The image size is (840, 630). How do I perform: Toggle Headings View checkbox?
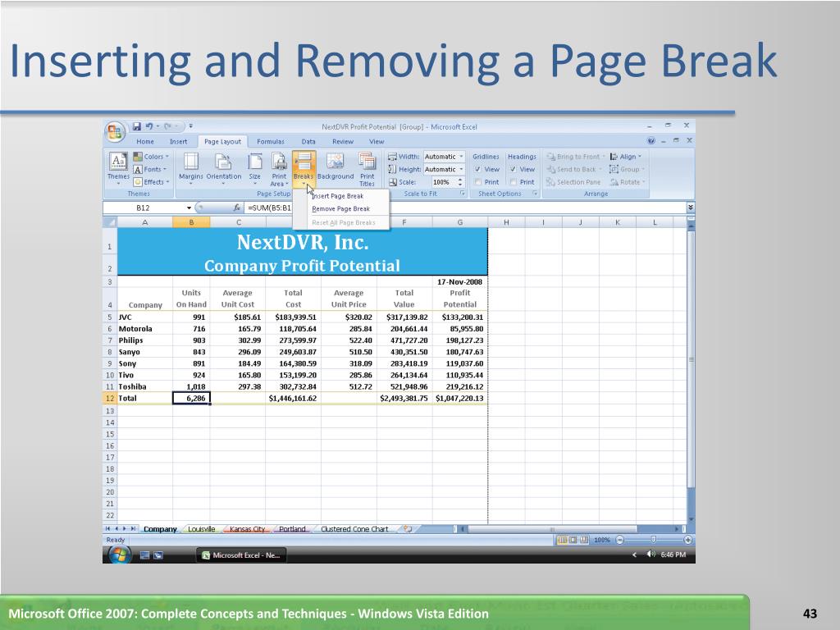tap(514, 169)
